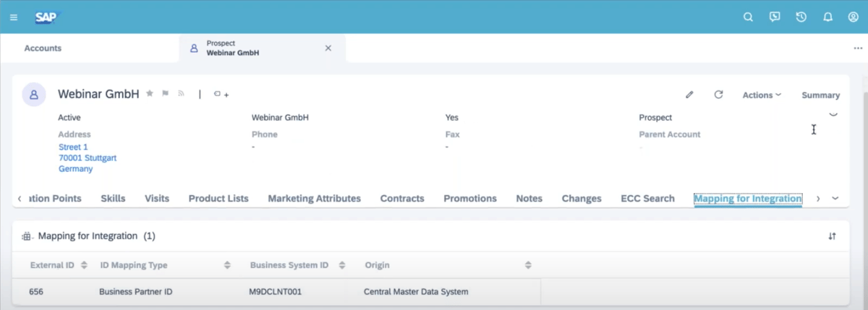Image resolution: width=868 pixels, height=310 pixels.
Task: Open table sort settings icon
Action: point(833,236)
